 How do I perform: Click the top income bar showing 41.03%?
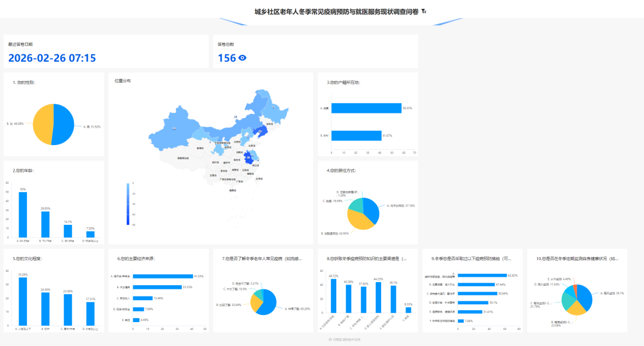(162, 276)
